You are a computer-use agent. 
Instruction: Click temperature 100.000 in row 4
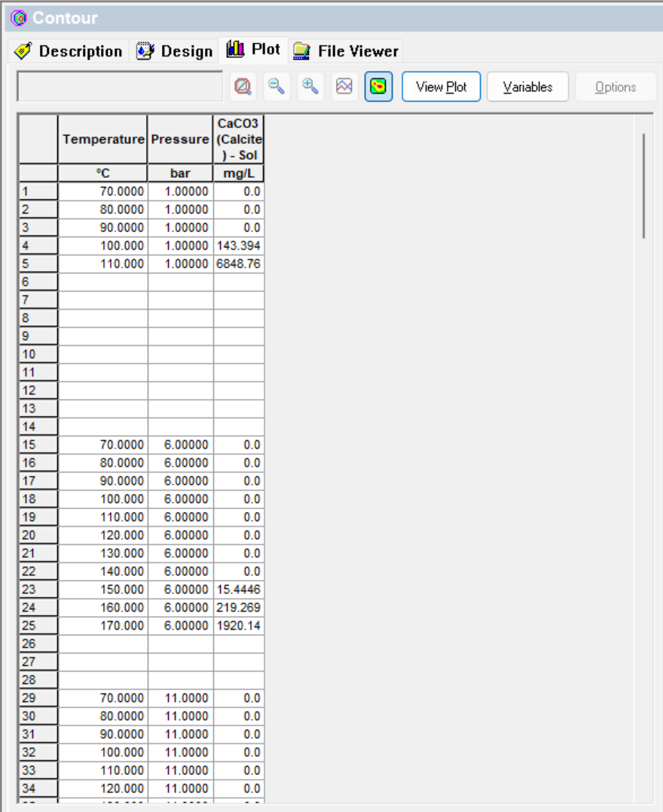pyautogui.click(x=103, y=246)
